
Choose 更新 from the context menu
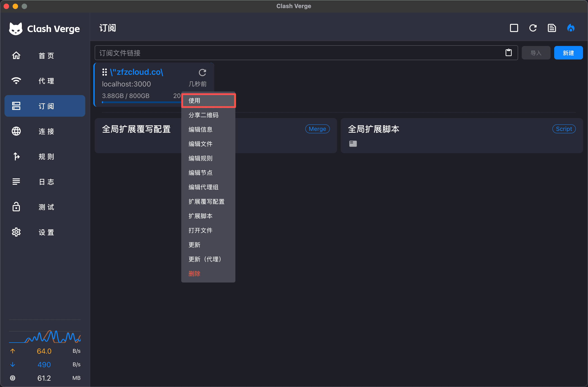tap(208, 245)
